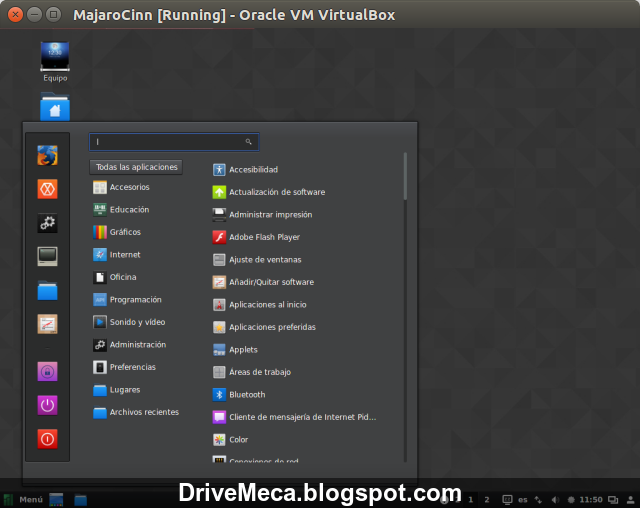Viewport: 640px width, 508px height.
Task: Log out using the purple power icon
Action: point(47,405)
